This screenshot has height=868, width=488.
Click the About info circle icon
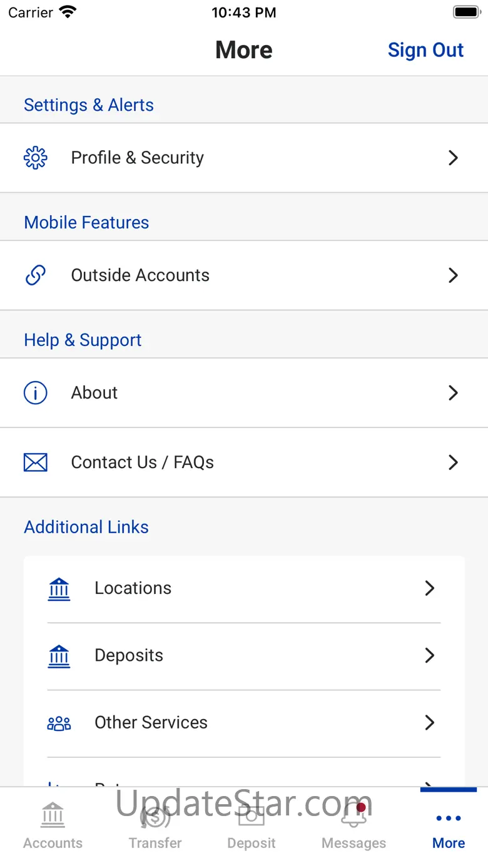36,393
